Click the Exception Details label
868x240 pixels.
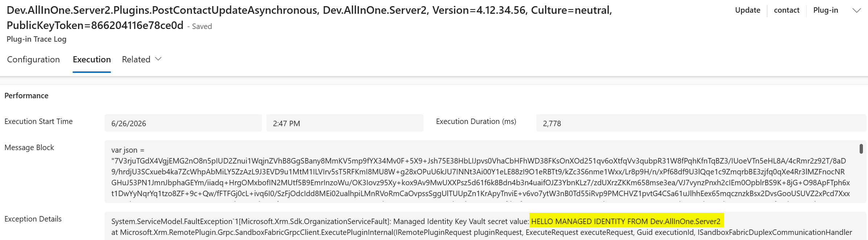[33, 219]
